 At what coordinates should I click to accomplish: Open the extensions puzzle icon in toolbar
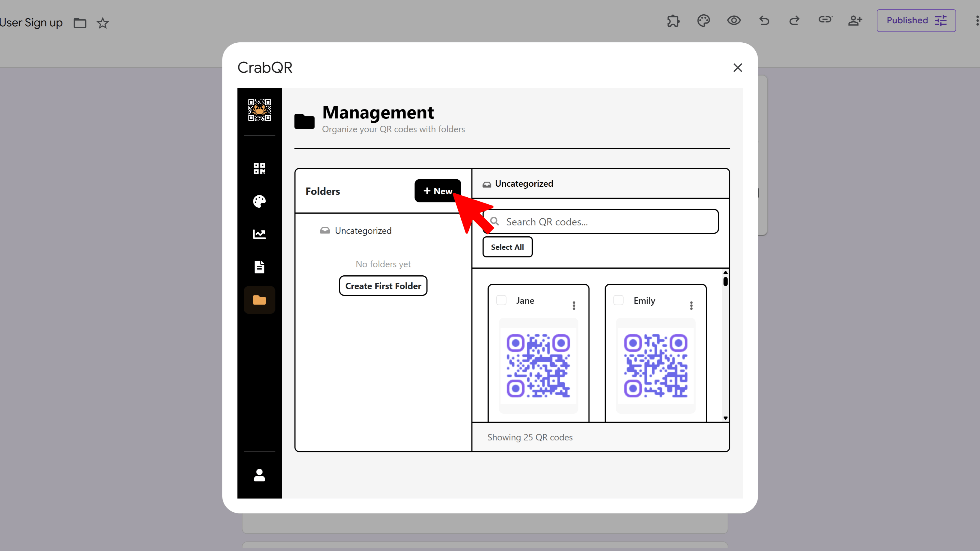[x=673, y=21]
